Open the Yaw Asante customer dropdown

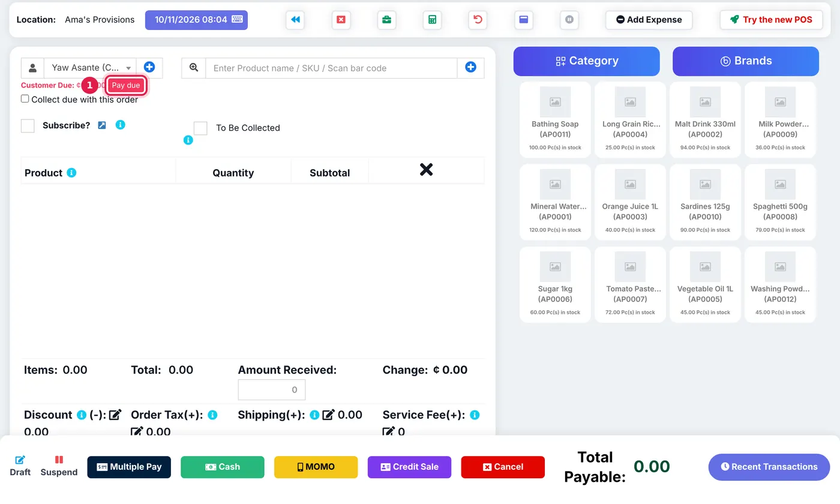click(91, 68)
